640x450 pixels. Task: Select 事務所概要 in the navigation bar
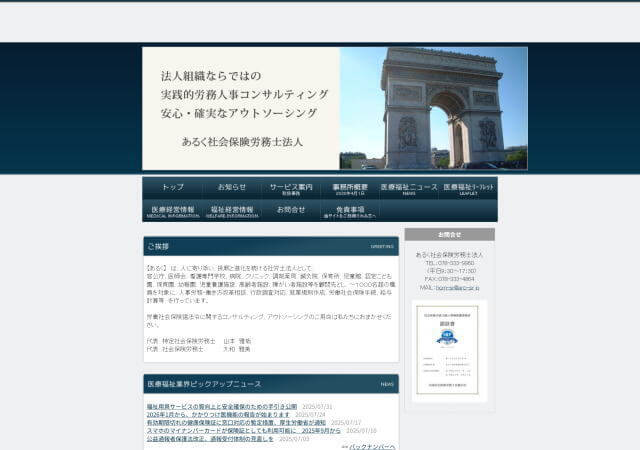click(350, 188)
